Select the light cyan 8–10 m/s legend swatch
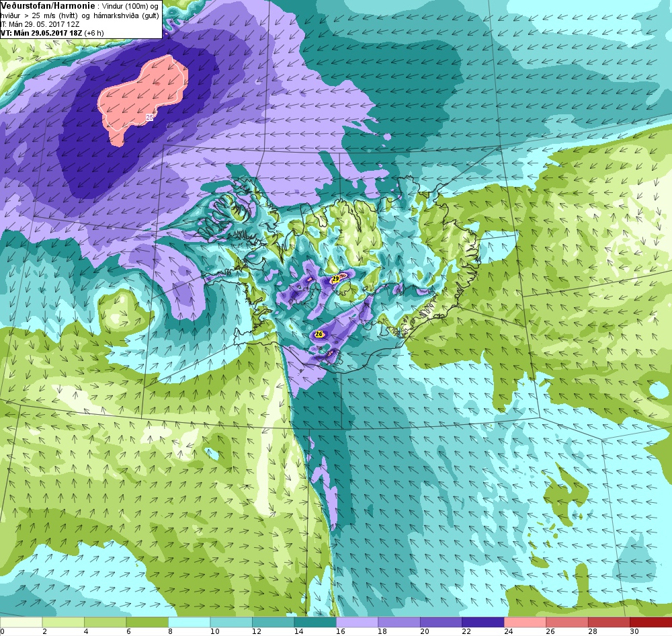 coord(189,623)
